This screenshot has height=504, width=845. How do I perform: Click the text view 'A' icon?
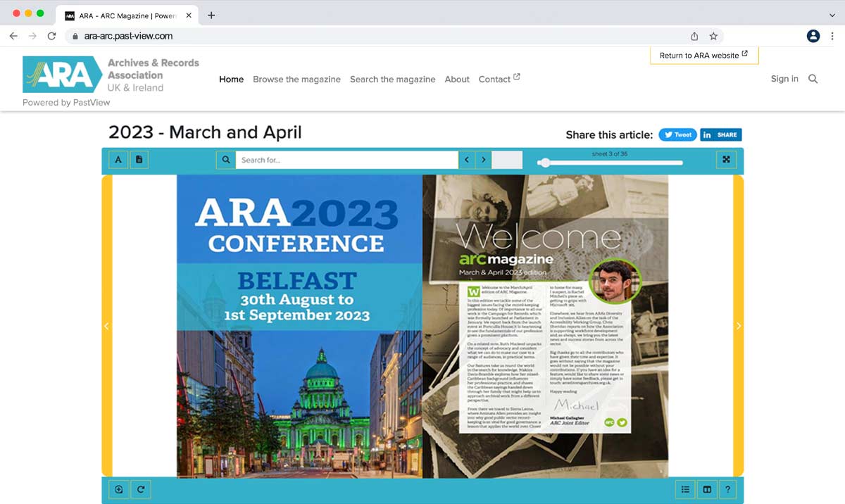pos(118,160)
